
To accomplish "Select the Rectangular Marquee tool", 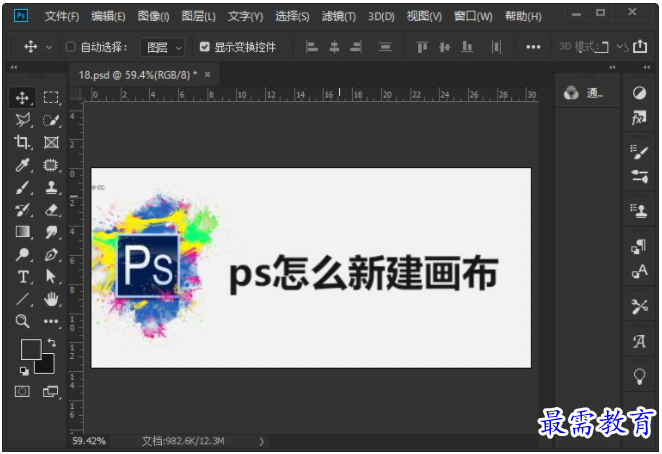I will [x=51, y=98].
